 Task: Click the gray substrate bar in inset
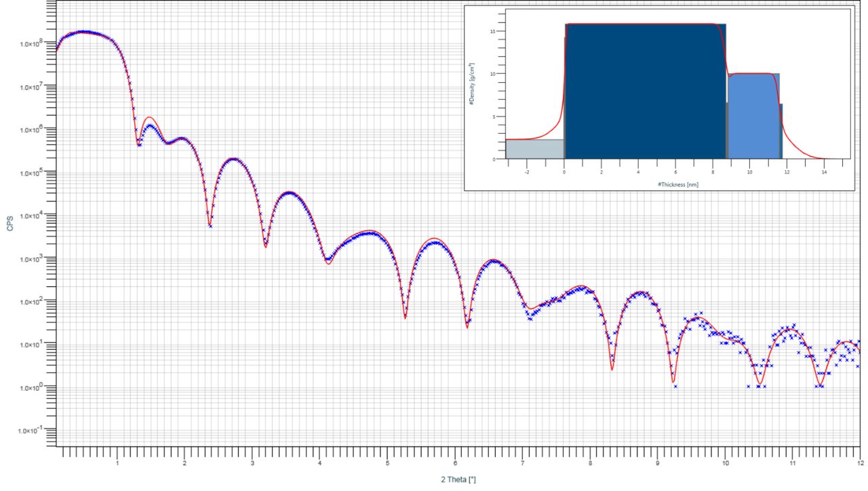(534, 149)
